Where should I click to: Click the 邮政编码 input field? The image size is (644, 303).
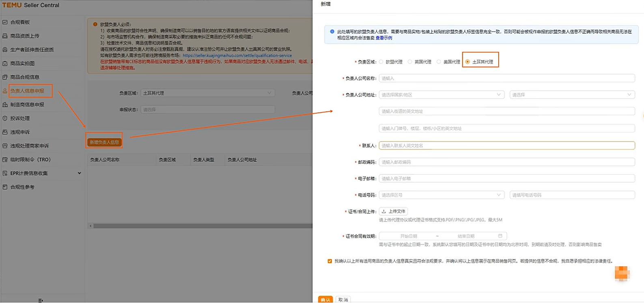[506, 162]
